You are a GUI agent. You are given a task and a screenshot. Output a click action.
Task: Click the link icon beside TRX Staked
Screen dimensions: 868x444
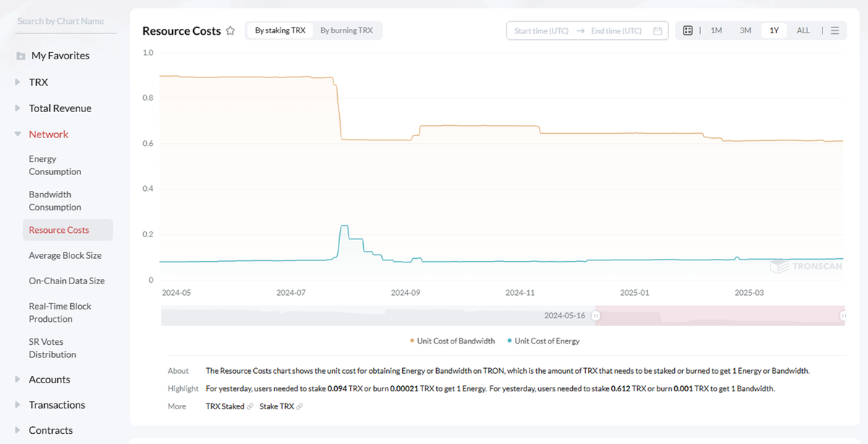(250, 407)
